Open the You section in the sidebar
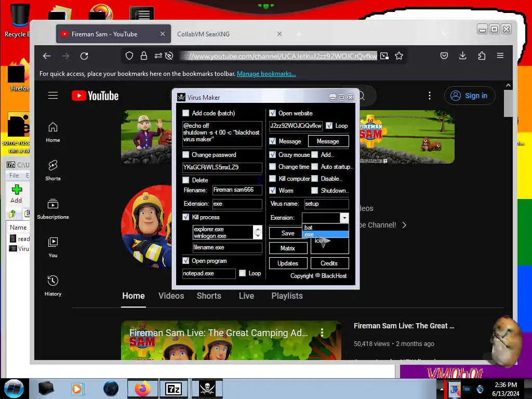Screen dimensions: 532x399 [53, 247]
